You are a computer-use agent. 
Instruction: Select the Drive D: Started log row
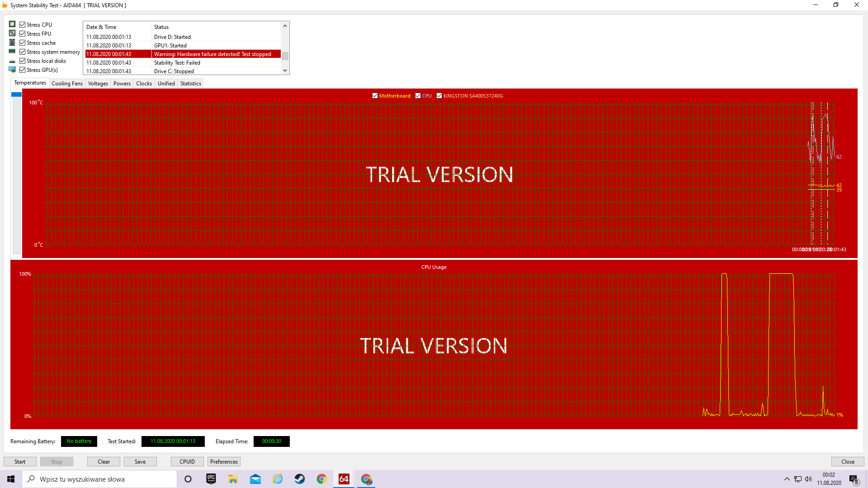(183, 37)
